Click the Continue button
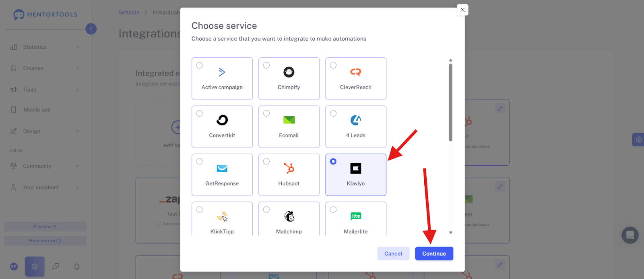This screenshot has width=644, height=279. [x=434, y=254]
